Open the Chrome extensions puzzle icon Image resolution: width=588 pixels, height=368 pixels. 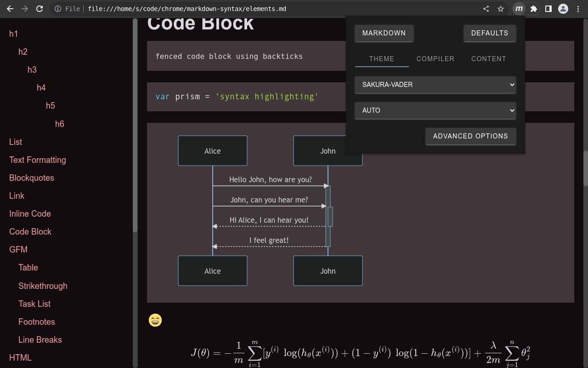point(534,8)
